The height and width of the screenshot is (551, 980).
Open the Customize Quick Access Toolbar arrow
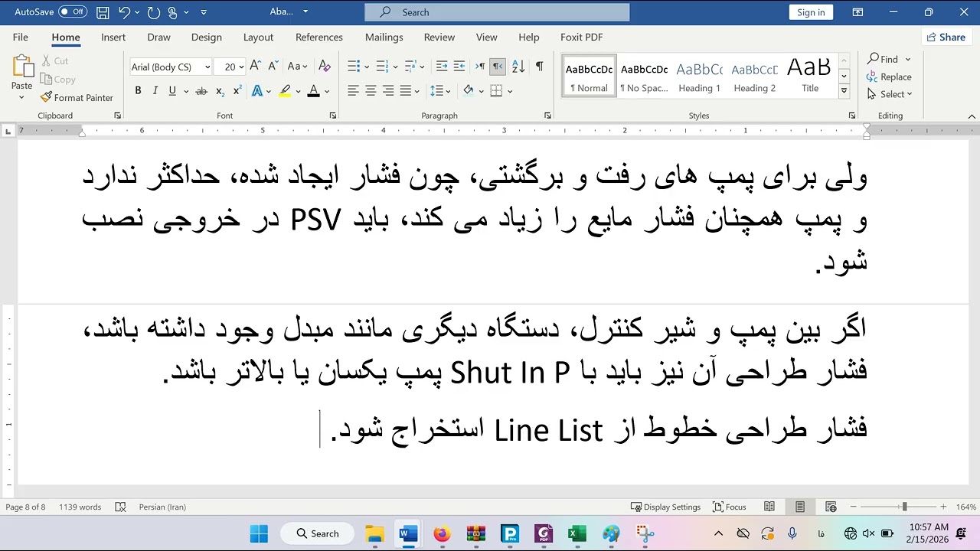click(x=204, y=12)
